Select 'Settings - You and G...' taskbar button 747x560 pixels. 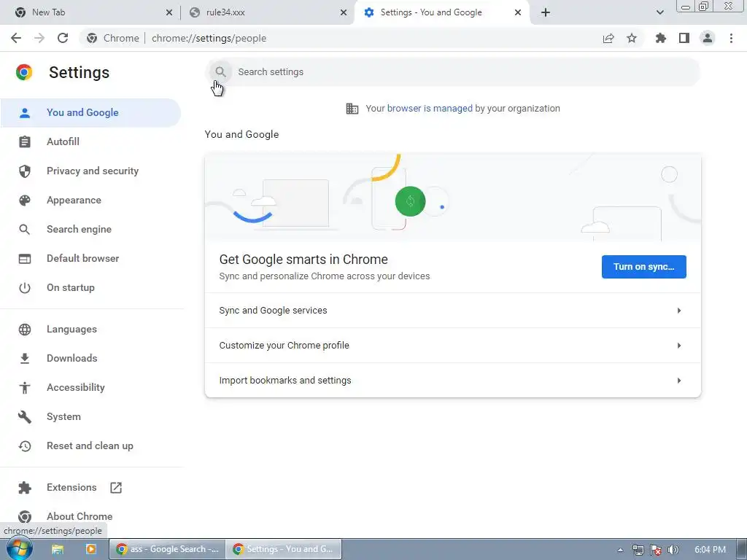(x=284, y=549)
